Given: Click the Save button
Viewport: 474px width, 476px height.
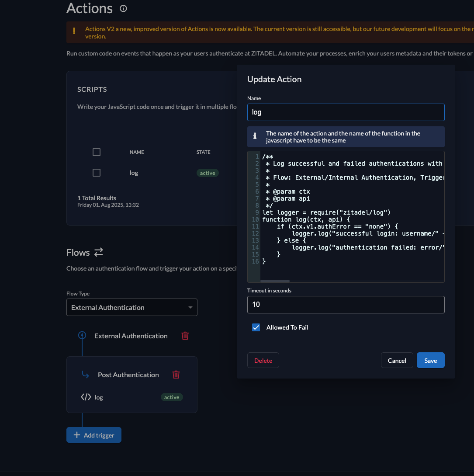Looking at the screenshot, I should coord(430,360).
